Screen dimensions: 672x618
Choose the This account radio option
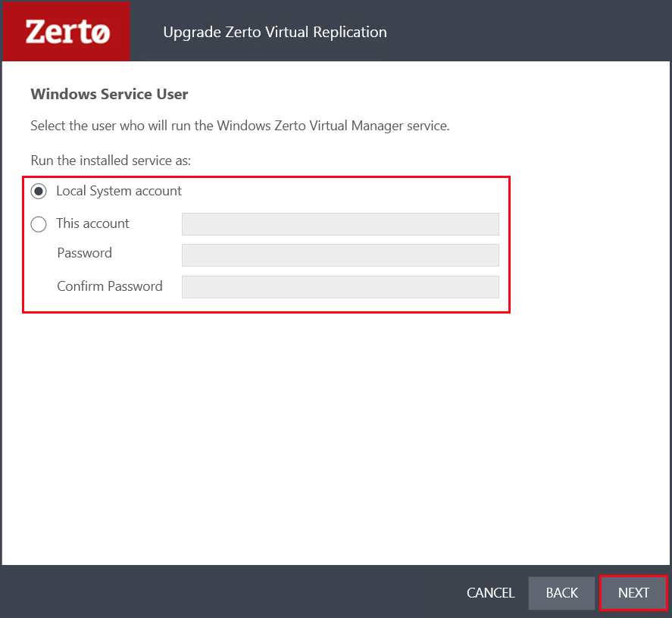coord(39,223)
